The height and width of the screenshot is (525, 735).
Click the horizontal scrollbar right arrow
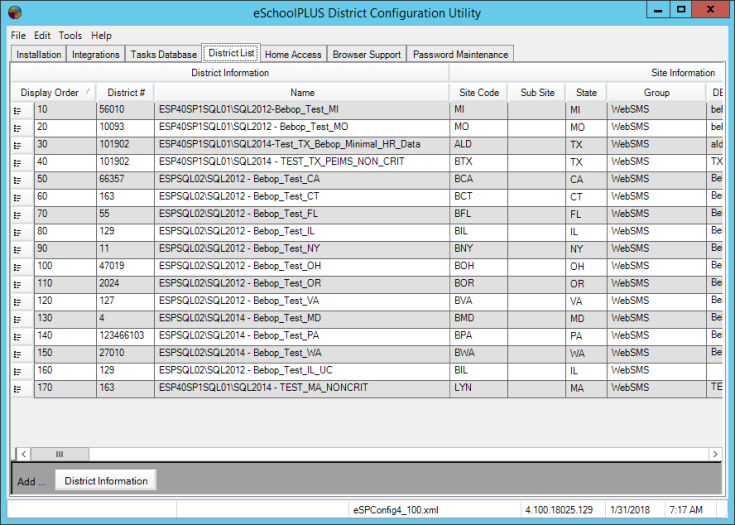coord(715,454)
